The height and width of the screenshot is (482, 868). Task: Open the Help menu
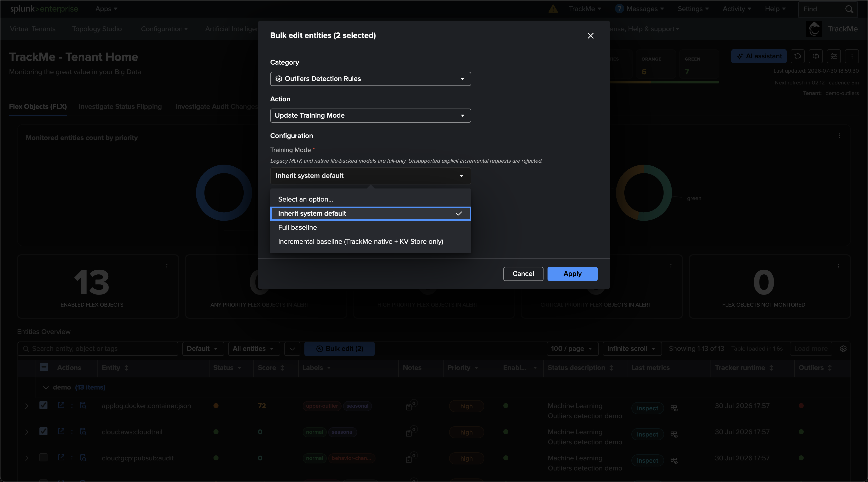(x=775, y=9)
